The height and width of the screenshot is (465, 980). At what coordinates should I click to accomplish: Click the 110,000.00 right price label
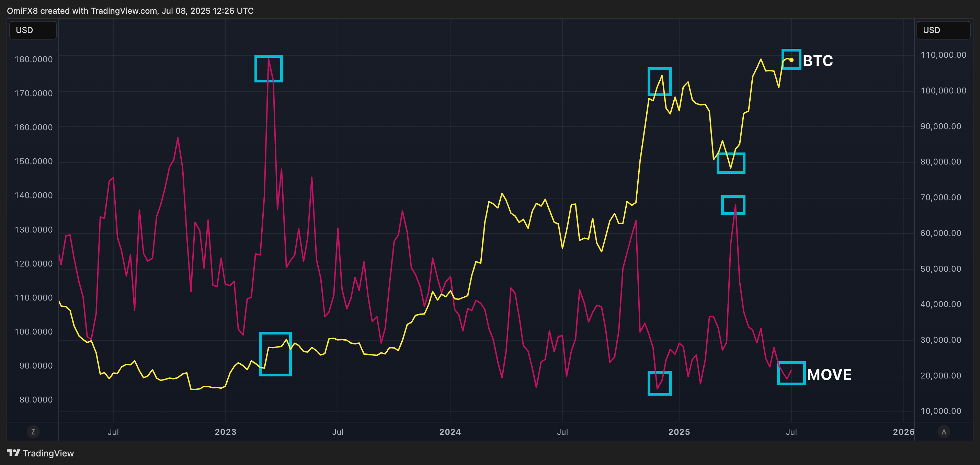point(943,55)
